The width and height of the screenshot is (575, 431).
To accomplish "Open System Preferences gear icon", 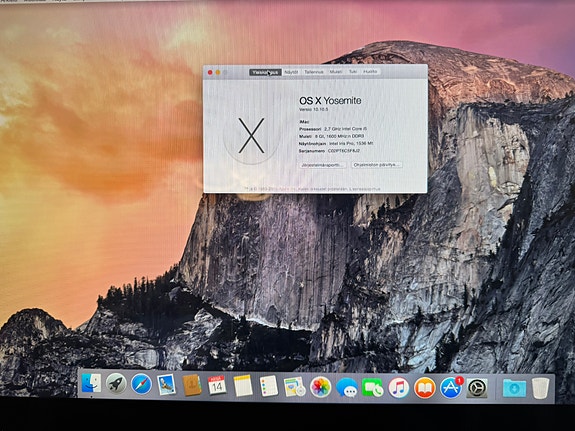I will click(477, 388).
